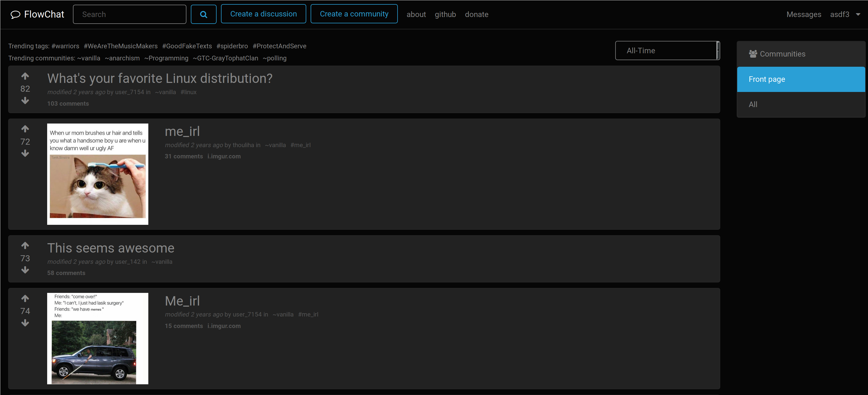Open the All-Time sort dropdown
Viewport: 868px width, 395px height.
pos(667,51)
